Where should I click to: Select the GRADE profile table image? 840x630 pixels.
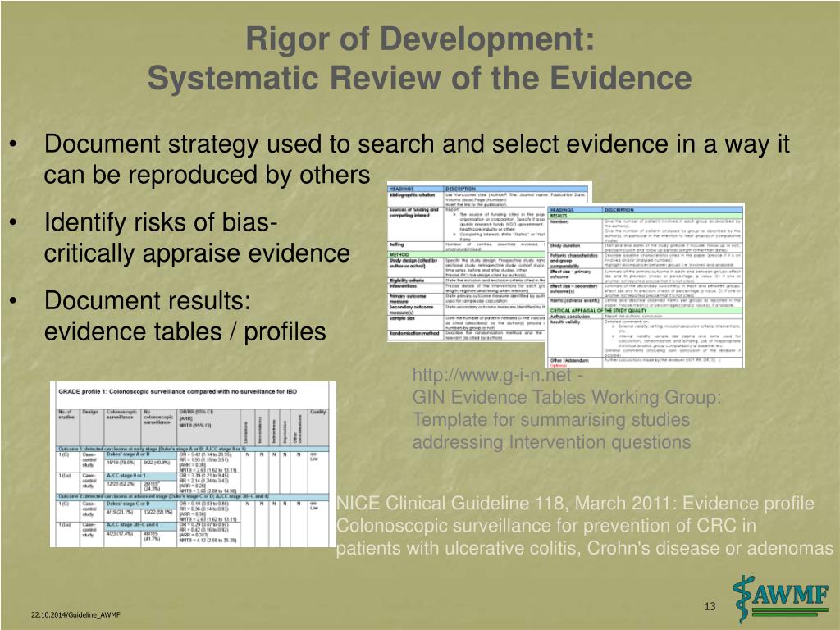[193, 464]
